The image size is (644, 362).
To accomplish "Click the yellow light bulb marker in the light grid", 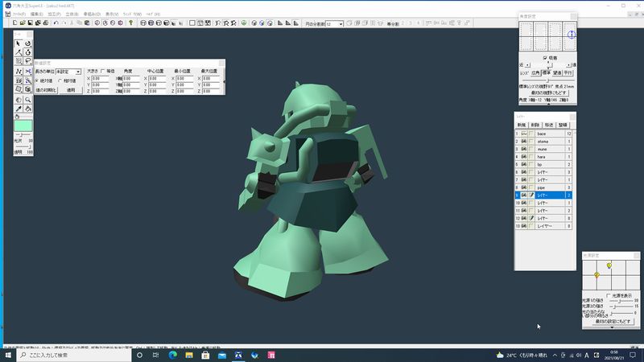I will pos(609,265).
